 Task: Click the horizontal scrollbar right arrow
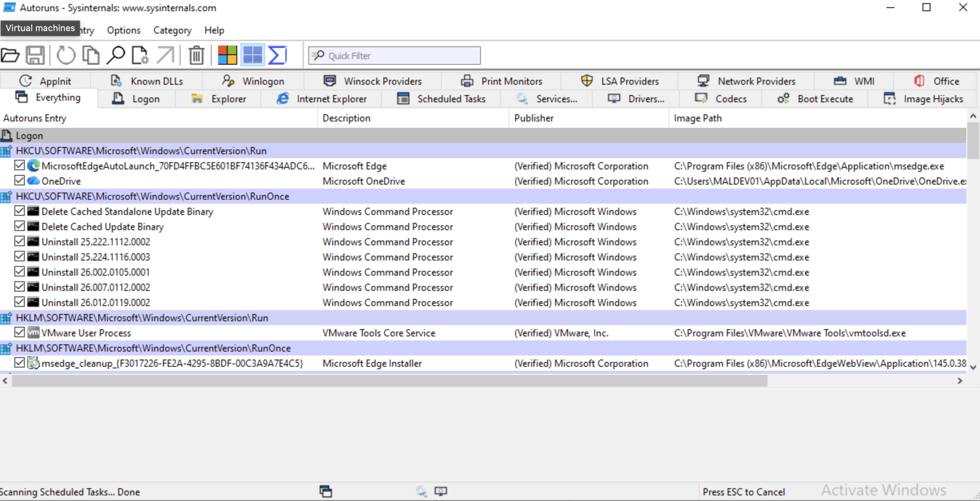(960, 381)
